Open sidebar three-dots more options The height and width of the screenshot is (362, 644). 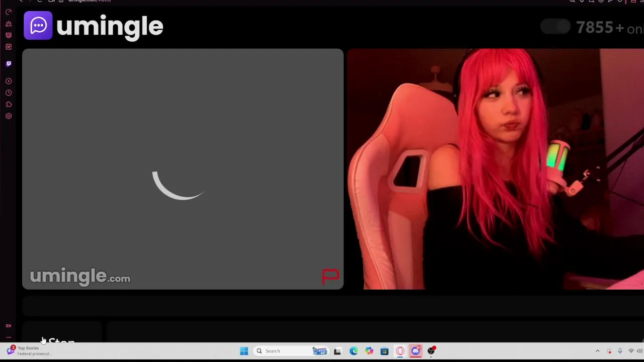click(9, 337)
